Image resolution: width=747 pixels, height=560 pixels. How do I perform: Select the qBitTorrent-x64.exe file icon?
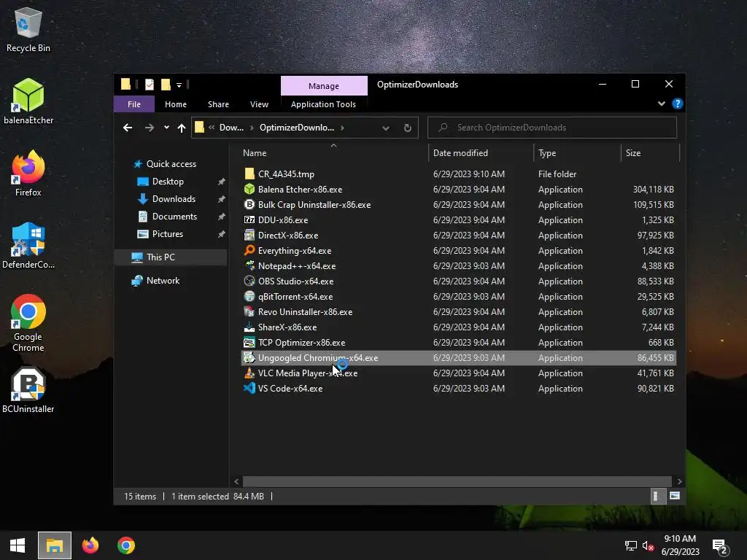249,296
